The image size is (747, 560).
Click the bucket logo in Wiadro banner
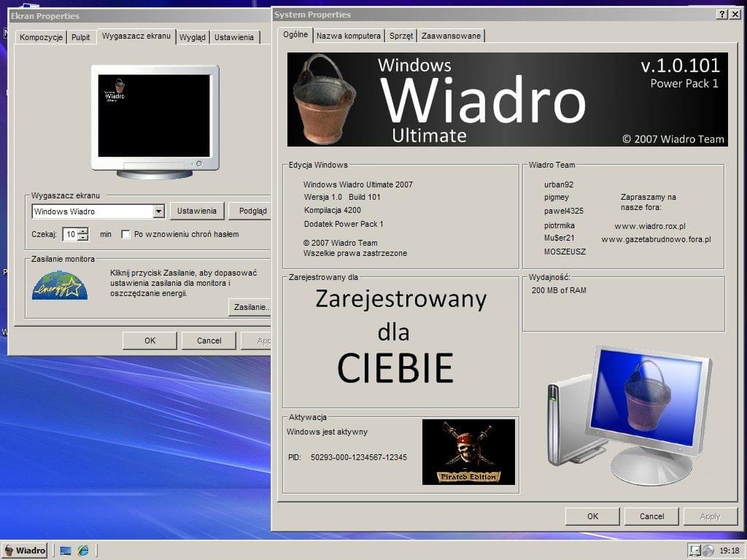tap(323, 98)
